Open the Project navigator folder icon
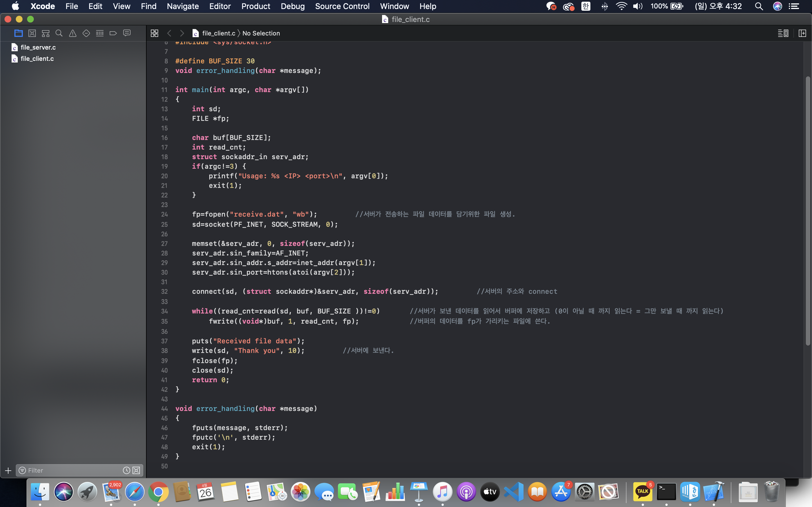 18,33
